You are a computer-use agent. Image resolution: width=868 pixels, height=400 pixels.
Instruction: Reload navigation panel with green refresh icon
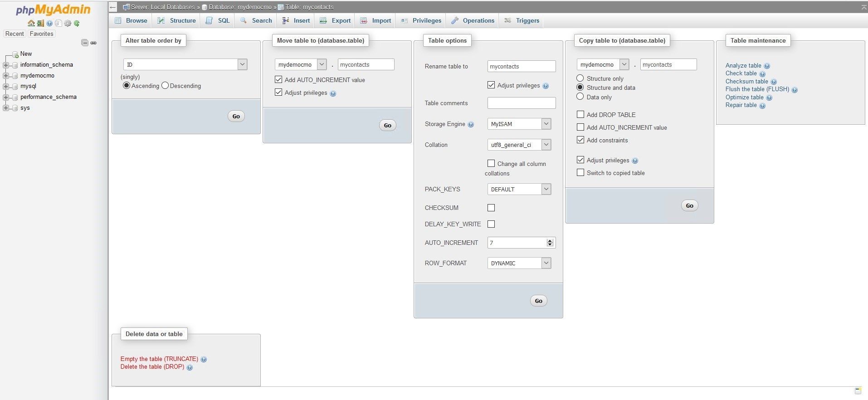pyautogui.click(x=77, y=23)
